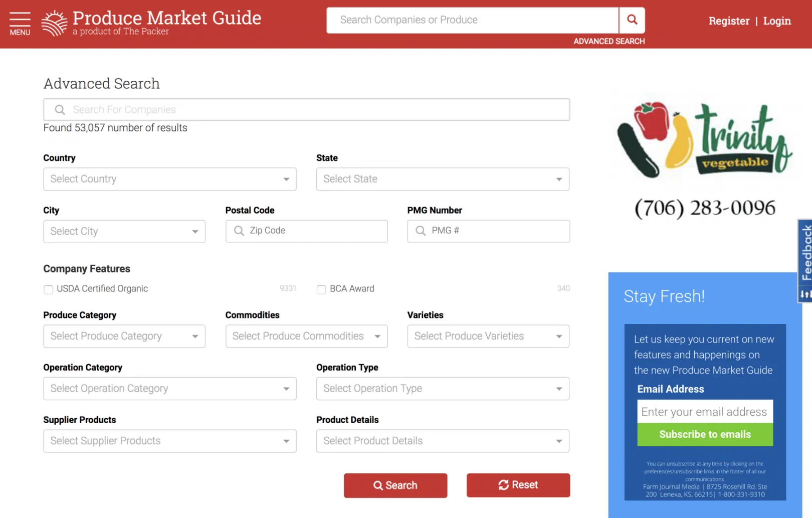812x518 pixels.
Task: Click magnifier icon in Zip Code field
Action: [x=239, y=231]
